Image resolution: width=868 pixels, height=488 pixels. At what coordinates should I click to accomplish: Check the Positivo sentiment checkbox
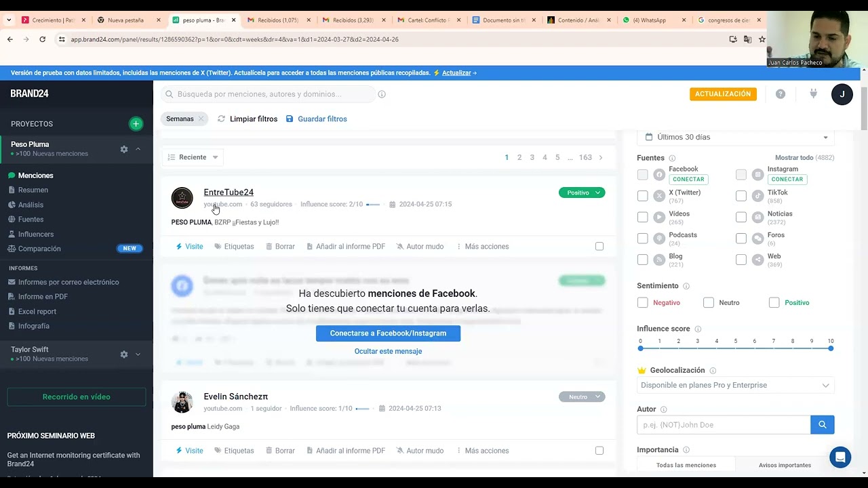(774, 302)
